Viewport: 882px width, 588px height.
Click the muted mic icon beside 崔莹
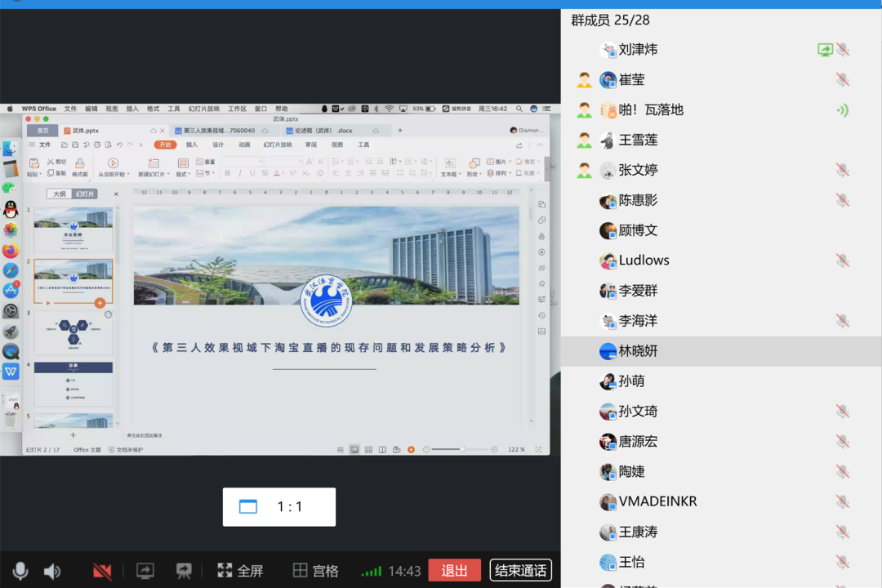coord(842,80)
